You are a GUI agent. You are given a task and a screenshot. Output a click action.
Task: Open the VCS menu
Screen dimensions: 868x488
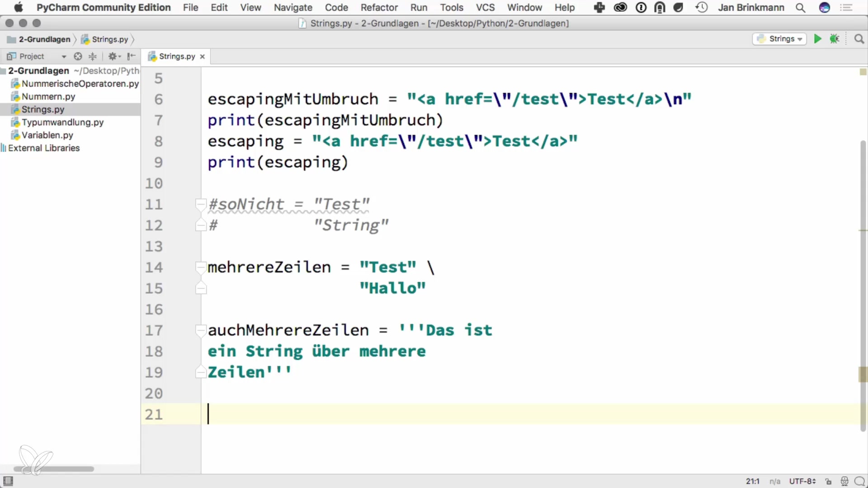pyautogui.click(x=485, y=8)
